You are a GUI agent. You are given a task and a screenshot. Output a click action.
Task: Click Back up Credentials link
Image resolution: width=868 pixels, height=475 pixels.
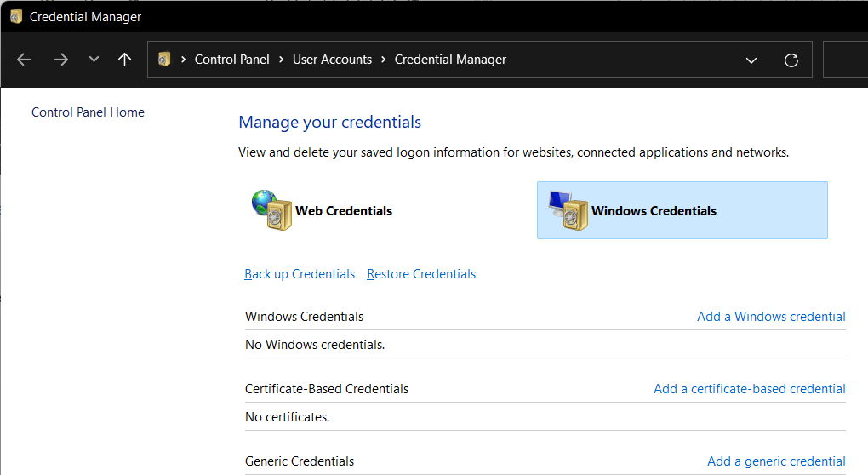(x=300, y=274)
